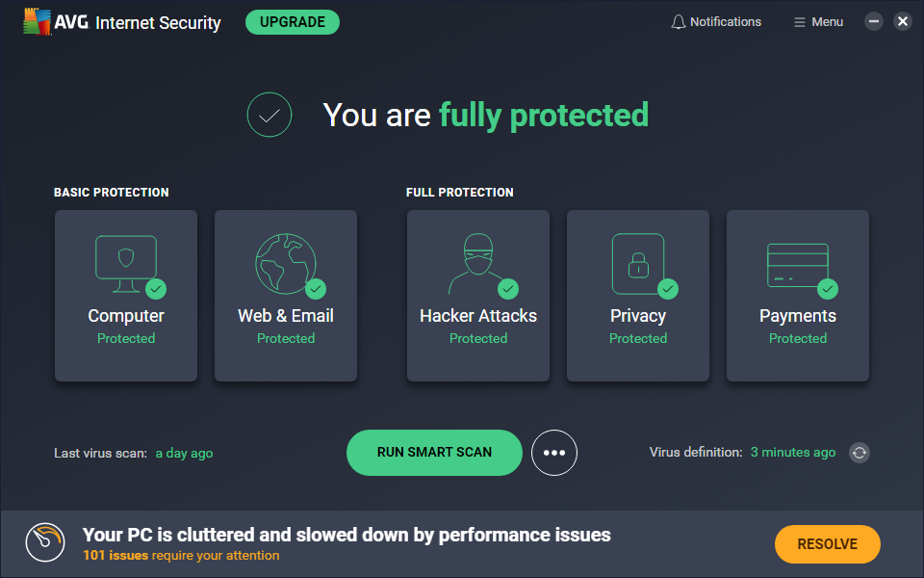Click the Hacker Attacks masked figure icon
Viewport: 924px width, 578px height.
[x=476, y=262]
